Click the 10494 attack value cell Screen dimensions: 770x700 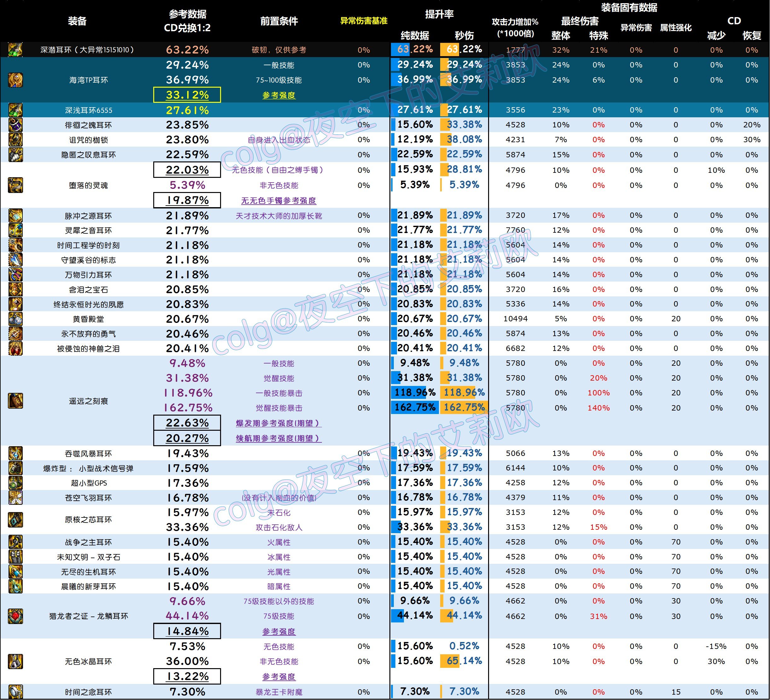pyautogui.click(x=515, y=318)
